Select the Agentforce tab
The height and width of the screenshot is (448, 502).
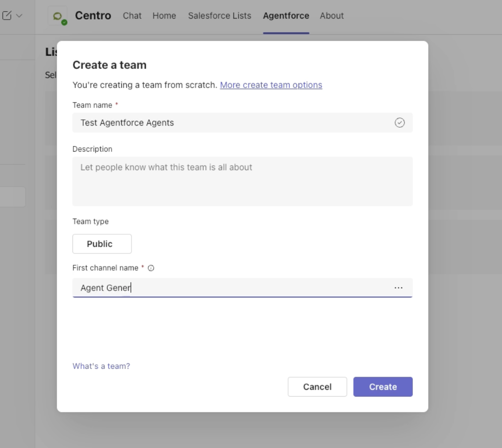point(286,16)
